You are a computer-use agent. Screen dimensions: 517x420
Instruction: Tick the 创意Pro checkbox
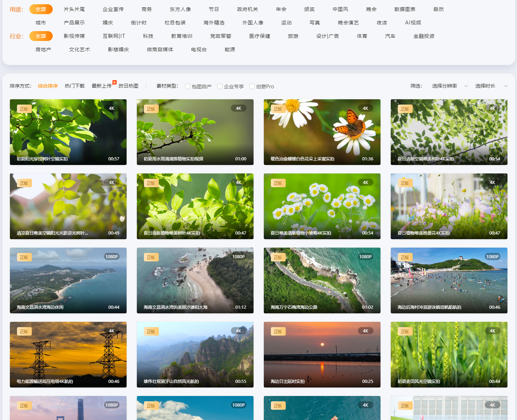[x=252, y=86]
